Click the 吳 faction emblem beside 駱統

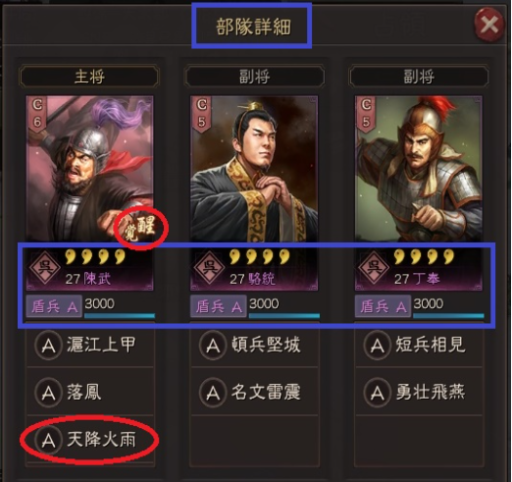click(209, 268)
